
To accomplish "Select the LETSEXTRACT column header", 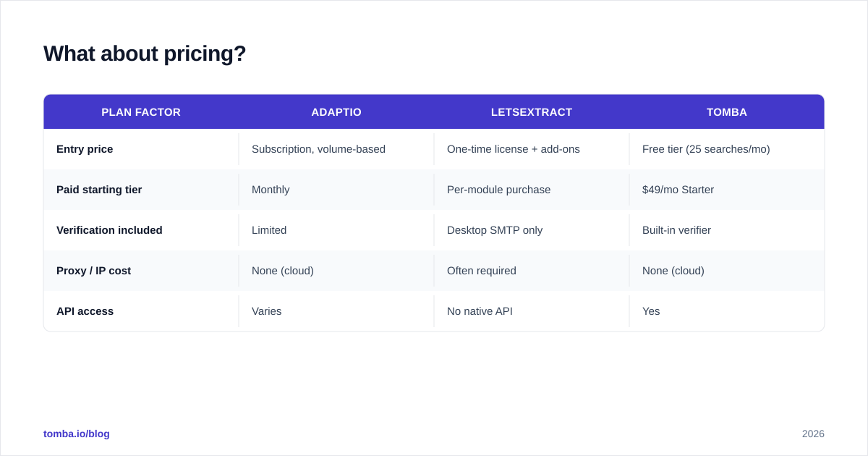I will point(532,112).
